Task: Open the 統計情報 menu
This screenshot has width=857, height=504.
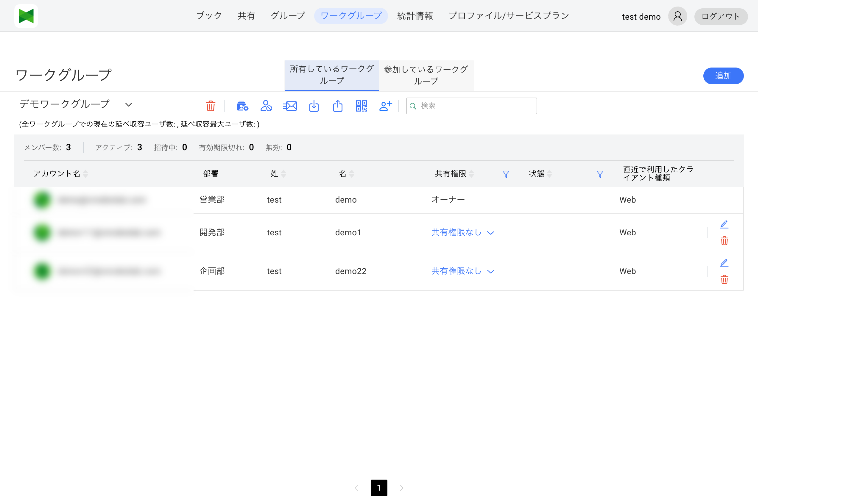Action: click(415, 16)
